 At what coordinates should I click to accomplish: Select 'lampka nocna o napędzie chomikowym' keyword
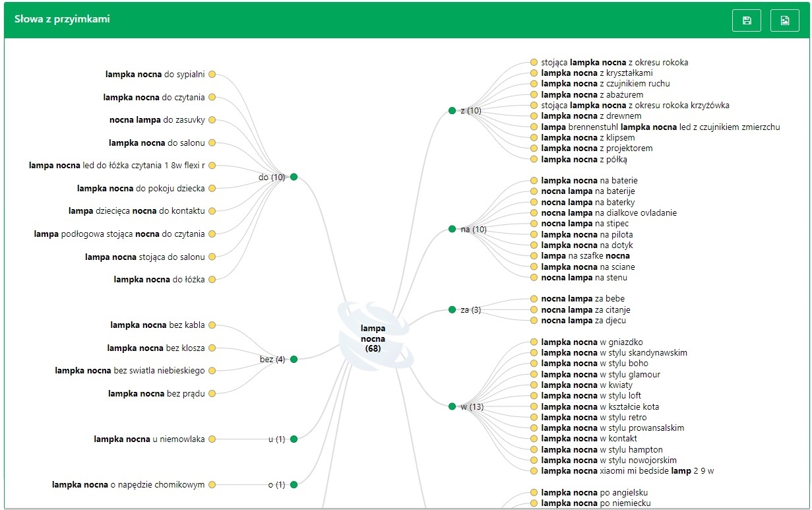tap(128, 484)
